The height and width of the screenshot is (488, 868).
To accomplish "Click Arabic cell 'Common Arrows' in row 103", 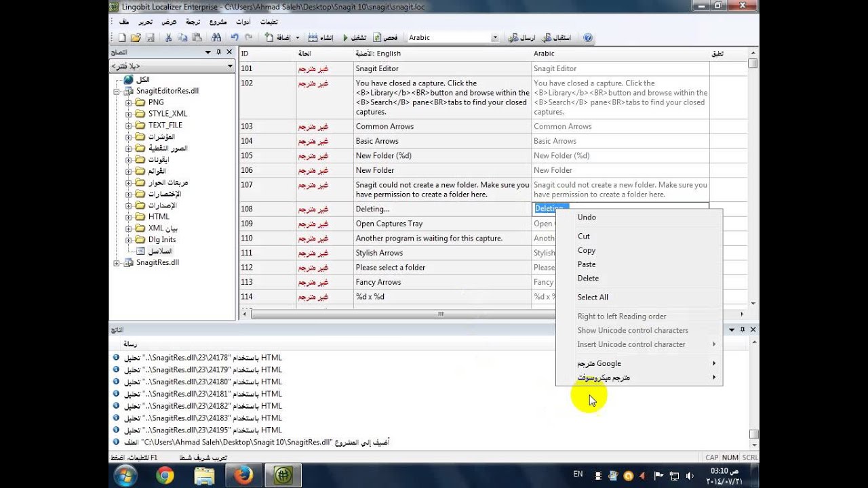I will [x=620, y=127].
